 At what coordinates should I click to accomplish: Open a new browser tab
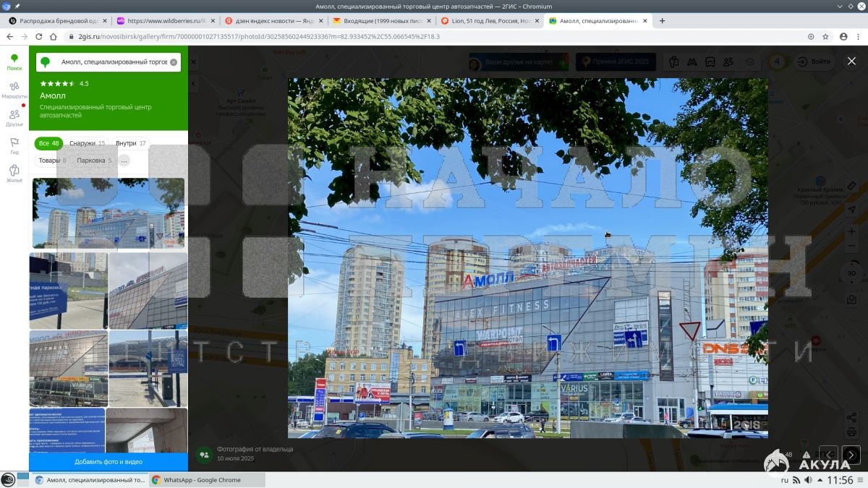(662, 21)
